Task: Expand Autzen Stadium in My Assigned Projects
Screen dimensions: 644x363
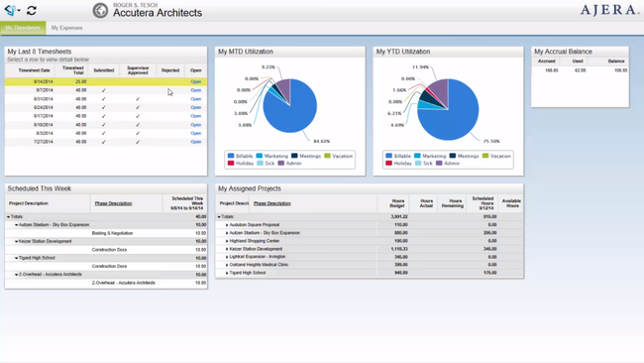Action: [x=227, y=233]
